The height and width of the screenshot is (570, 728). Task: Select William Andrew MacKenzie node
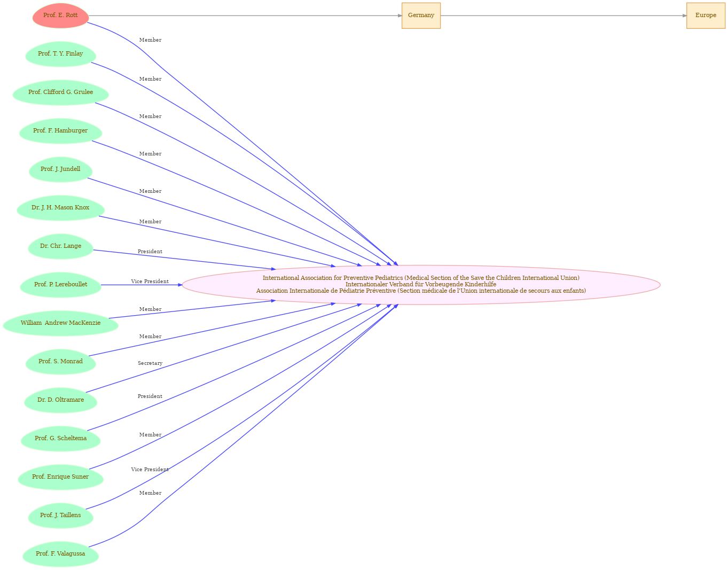click(x=60, y=323)
